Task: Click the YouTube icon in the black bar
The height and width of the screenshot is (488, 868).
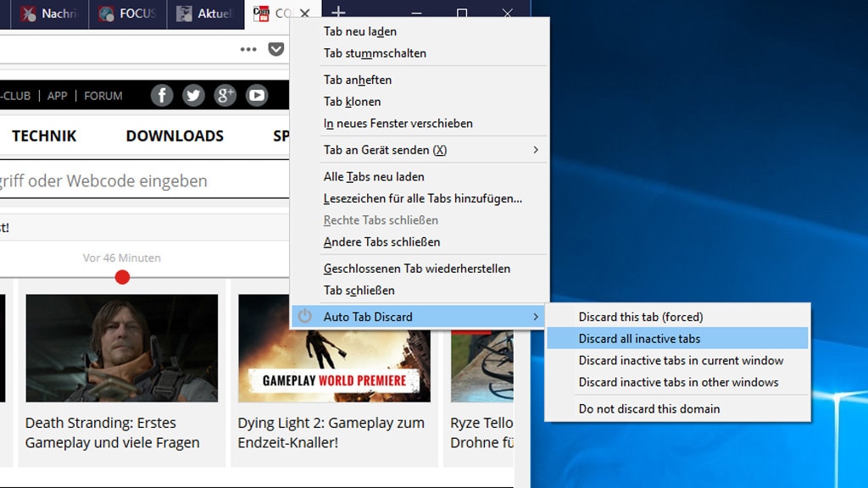Action: coord(256,95)
